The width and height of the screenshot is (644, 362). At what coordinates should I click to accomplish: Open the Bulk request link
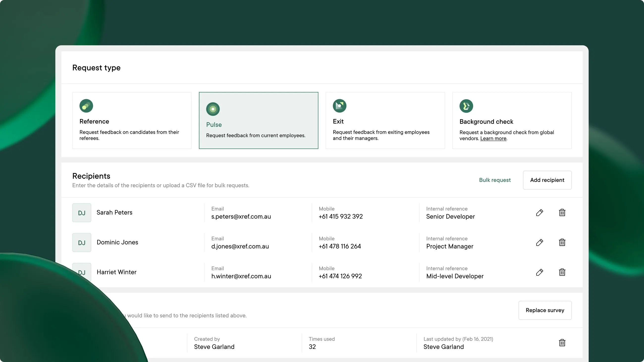[494, 180]
